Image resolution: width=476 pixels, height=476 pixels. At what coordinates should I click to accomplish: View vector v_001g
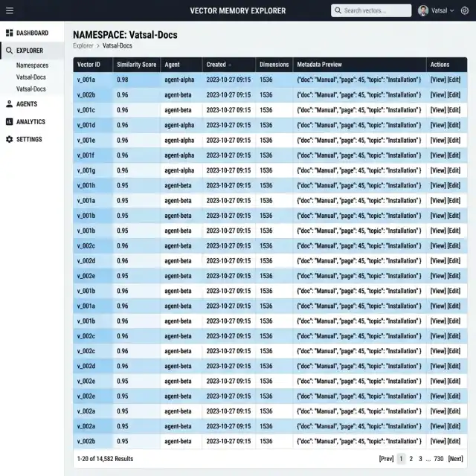coord(438,170)
